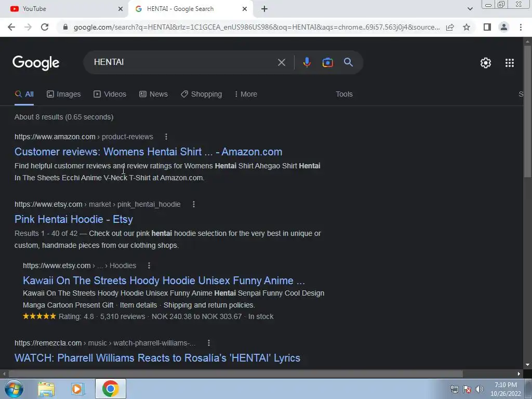This screenshot has width=532, height=399.
Task: Click the address bar URL
Action: coord(257,27)
